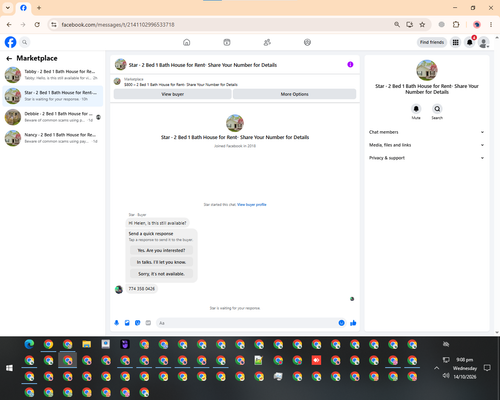Click the address bar URL
The width and height of the screenshot is (500, 400).
[118, 25]
